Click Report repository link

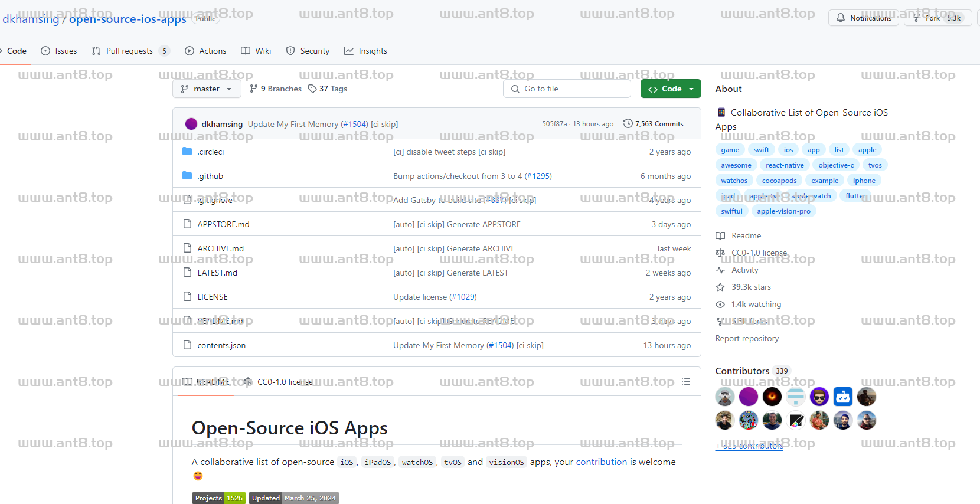[x=747, y=338]
